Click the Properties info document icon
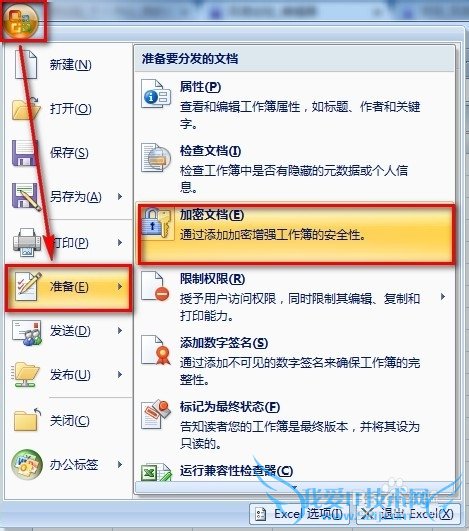This screenshot has width=469, height=531. point(156,94)
